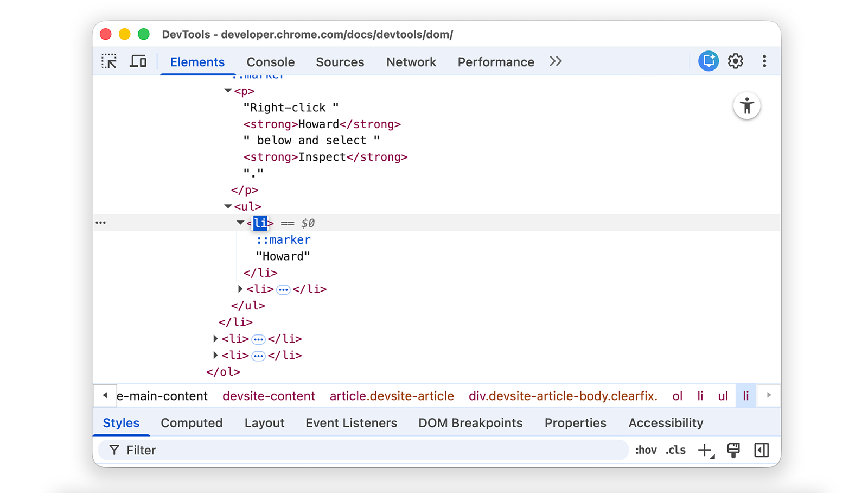Toggle the :hov pseudo-class panel
This screenshot has width=868, height=493.
[646, 450]
